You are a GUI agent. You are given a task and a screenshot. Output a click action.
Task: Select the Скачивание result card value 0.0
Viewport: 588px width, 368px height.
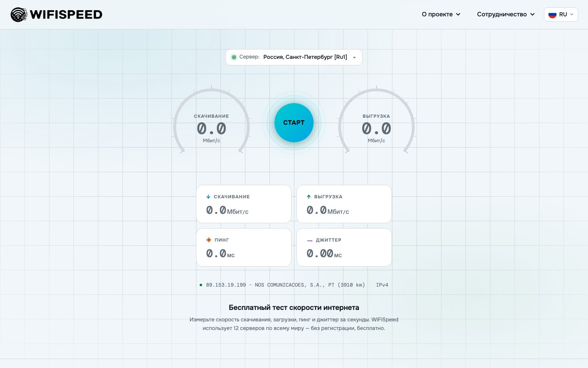216,210
